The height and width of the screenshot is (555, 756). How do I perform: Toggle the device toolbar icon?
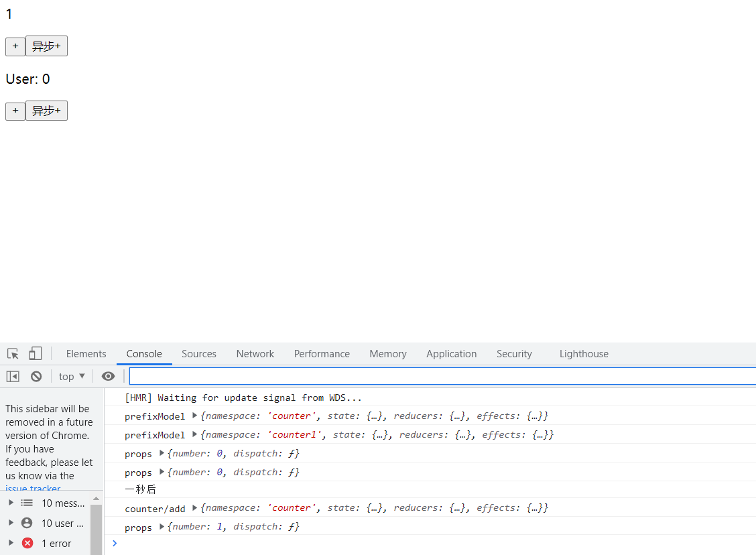click(36, 353)
